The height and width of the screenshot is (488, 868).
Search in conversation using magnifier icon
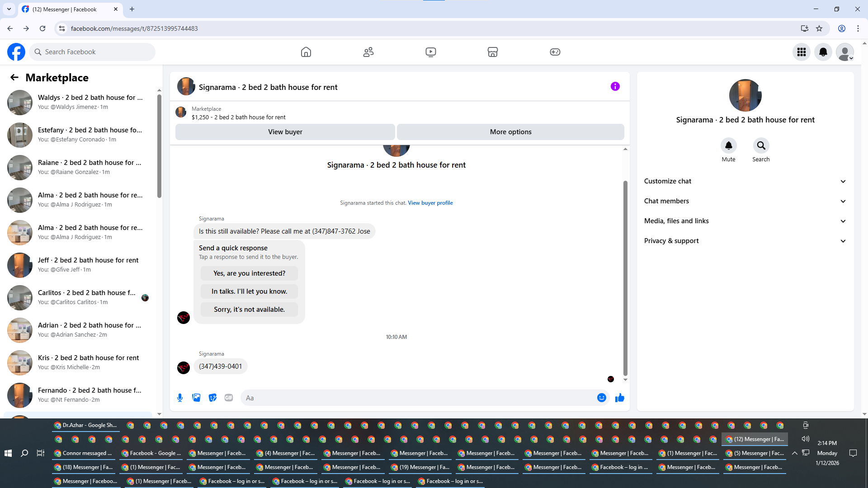point(761,146)
